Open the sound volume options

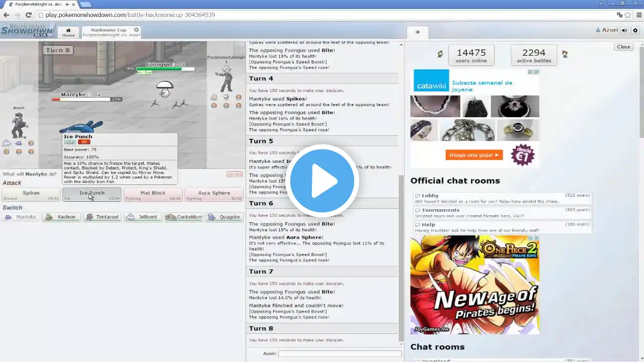click(624, 30)
